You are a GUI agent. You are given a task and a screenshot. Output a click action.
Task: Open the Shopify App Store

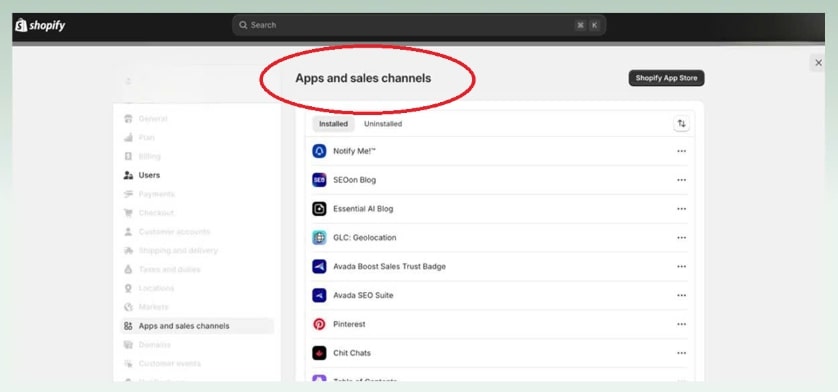pyautogui.click(x=666, y=78)
